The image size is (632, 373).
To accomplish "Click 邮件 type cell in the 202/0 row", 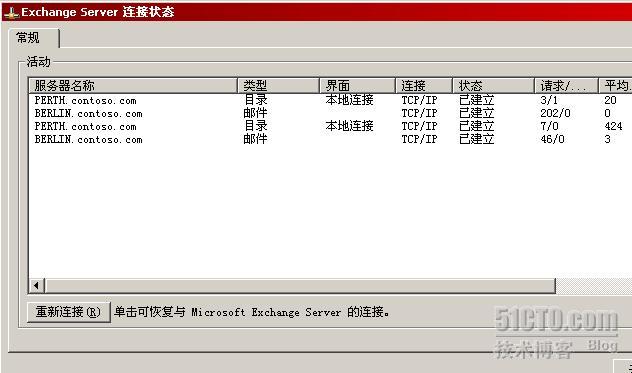I will tap(256, 113).
